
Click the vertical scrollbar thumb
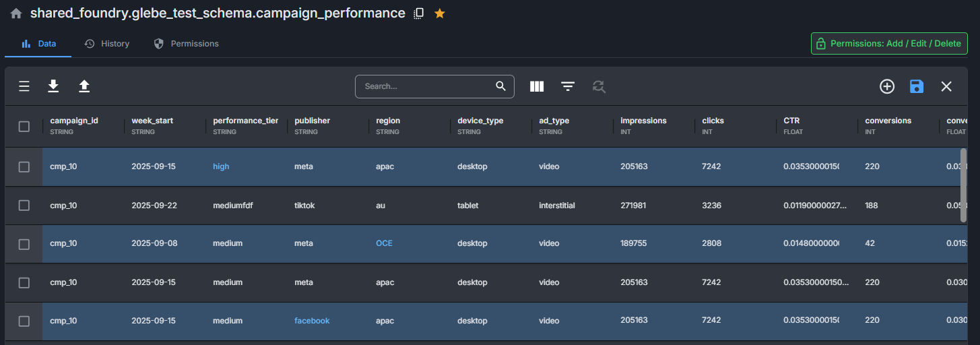(x=963, y=184)
